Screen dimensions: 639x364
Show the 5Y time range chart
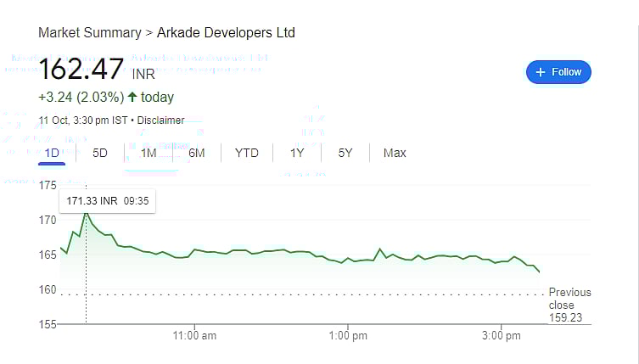[345, 153]
